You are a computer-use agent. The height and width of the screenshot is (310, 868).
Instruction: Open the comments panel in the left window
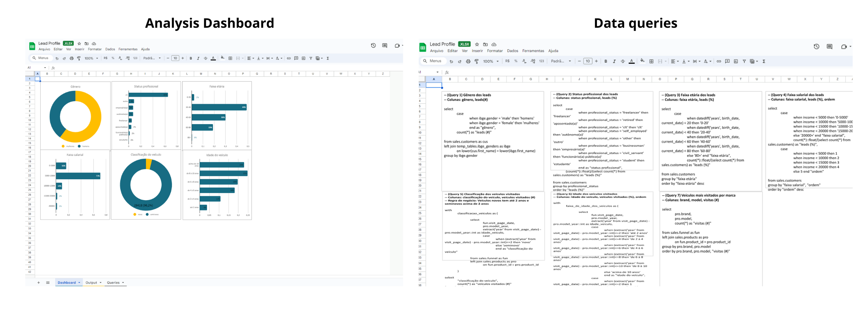385,46
